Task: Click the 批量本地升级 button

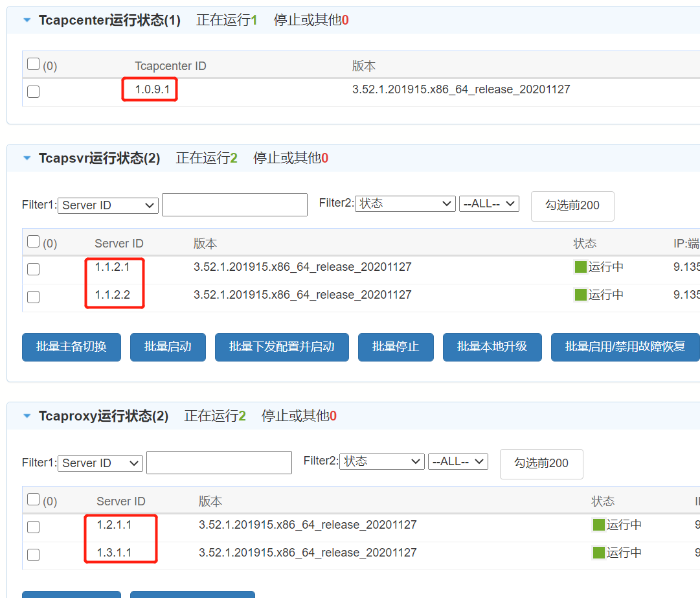Action: pyautogui.click(x=492, y=347)
